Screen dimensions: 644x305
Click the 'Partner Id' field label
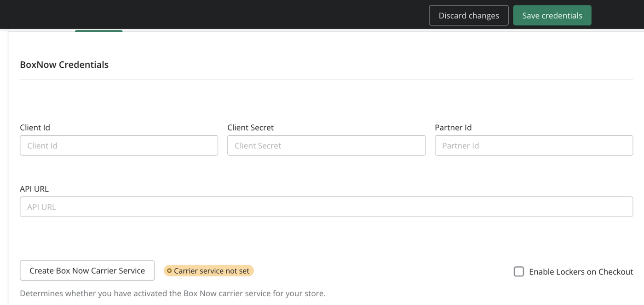[453, 128]
